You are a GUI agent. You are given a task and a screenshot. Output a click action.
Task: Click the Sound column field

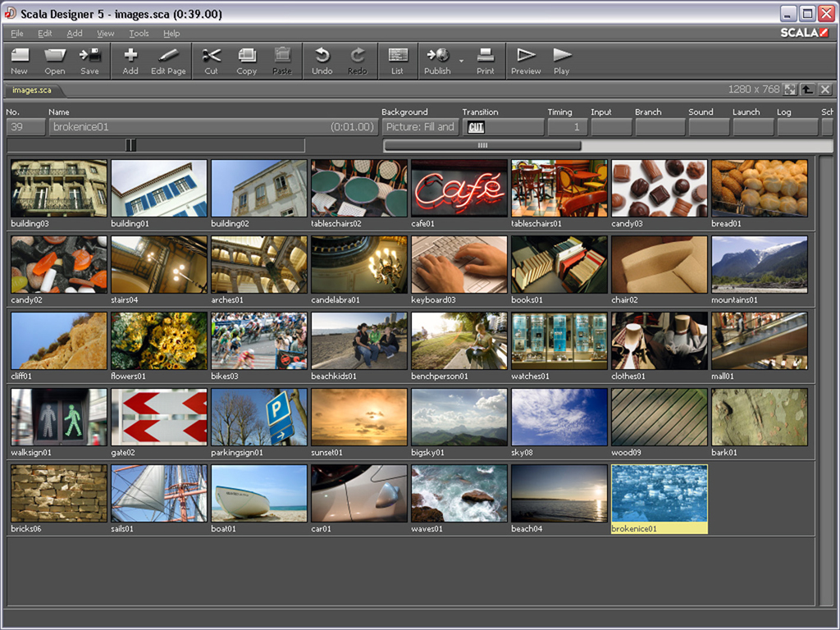point(709,127)
